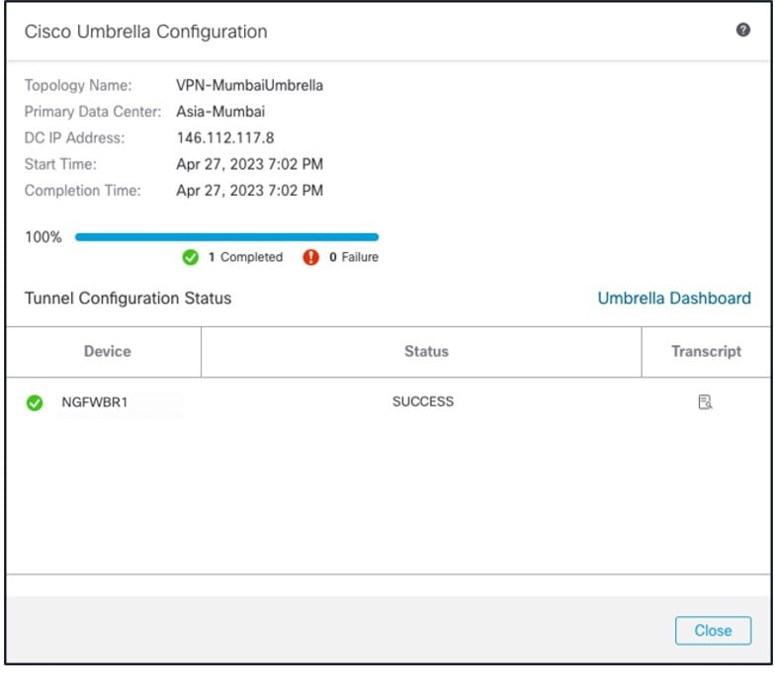775x700 pixels.
Task: Click the VPN-MumbaiUmbrella topology name
Action: [x=249, y=85]
